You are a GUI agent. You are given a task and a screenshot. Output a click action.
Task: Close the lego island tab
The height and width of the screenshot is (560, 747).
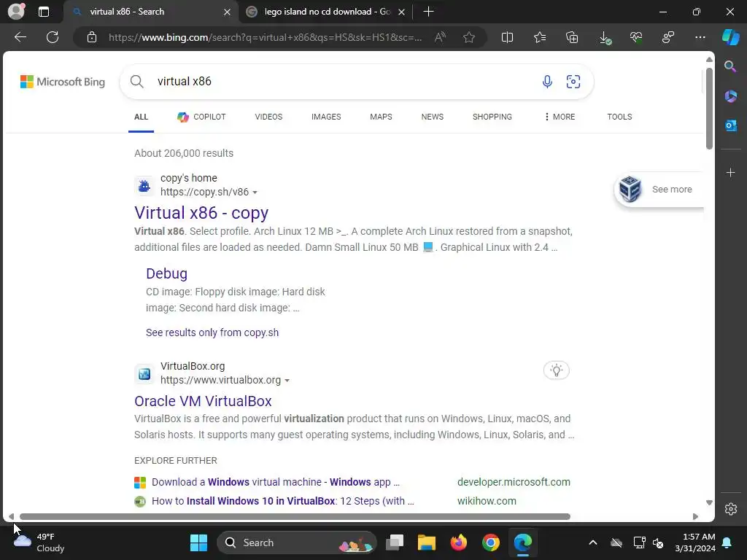[x=402, y=12]
